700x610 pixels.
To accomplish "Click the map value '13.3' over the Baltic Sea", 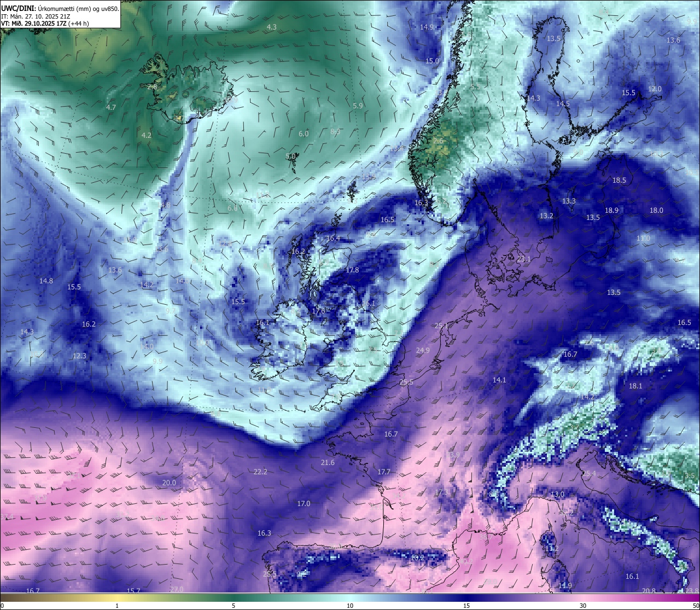I will 569,201.
